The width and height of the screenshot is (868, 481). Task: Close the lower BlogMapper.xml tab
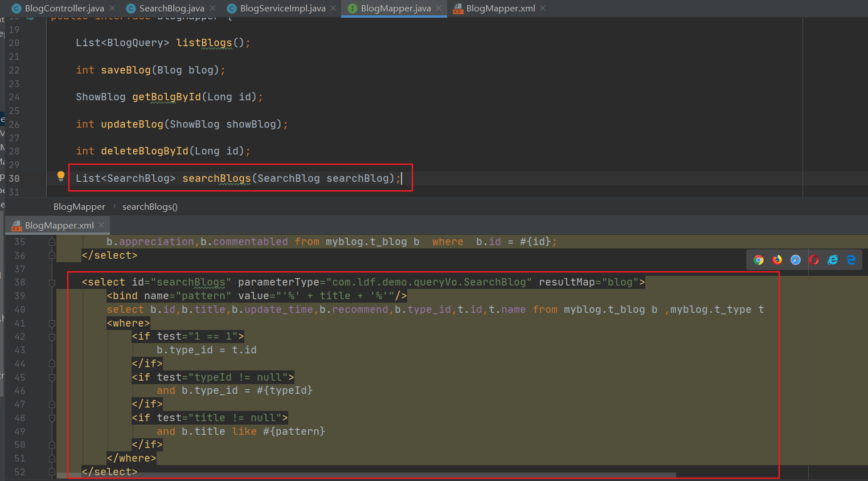click(101, 225)
